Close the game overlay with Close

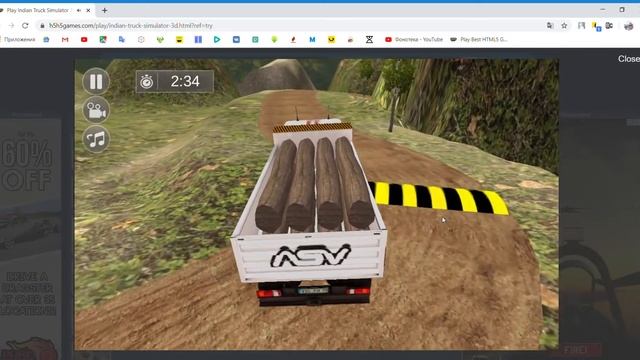pyautogui.click(x=629, y=59)
